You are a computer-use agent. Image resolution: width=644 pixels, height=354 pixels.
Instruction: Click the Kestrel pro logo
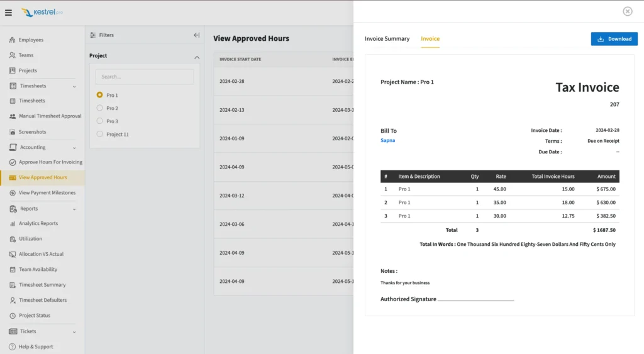tap(42, 13)
